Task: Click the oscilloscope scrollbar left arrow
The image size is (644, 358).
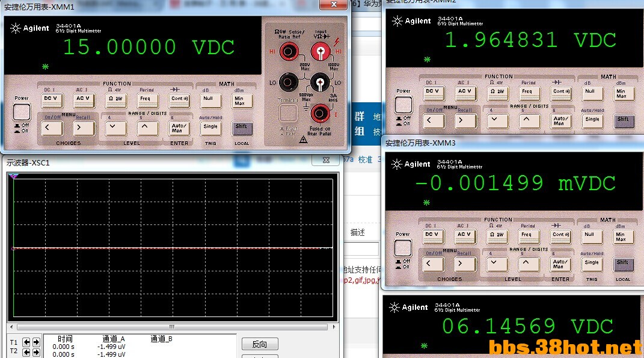Action: pyautogui.click(x=11, y=327)
